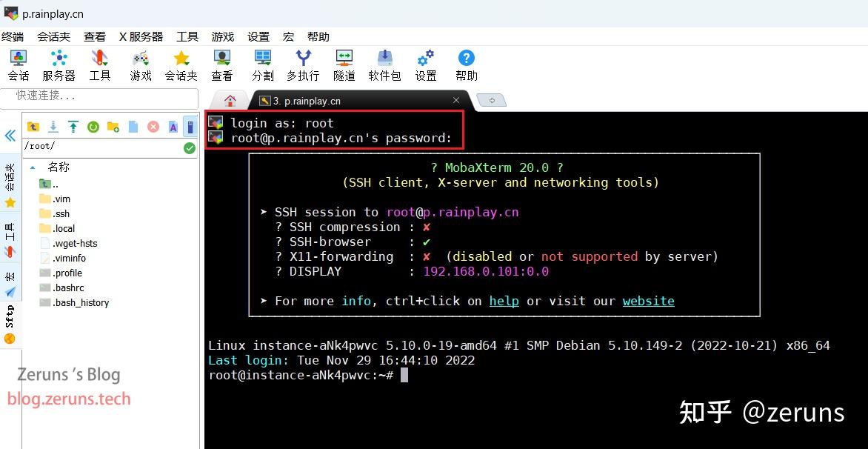Click the /root/ remote path field
The width and height of the screenshot is (868, 449).
point(103,147)
